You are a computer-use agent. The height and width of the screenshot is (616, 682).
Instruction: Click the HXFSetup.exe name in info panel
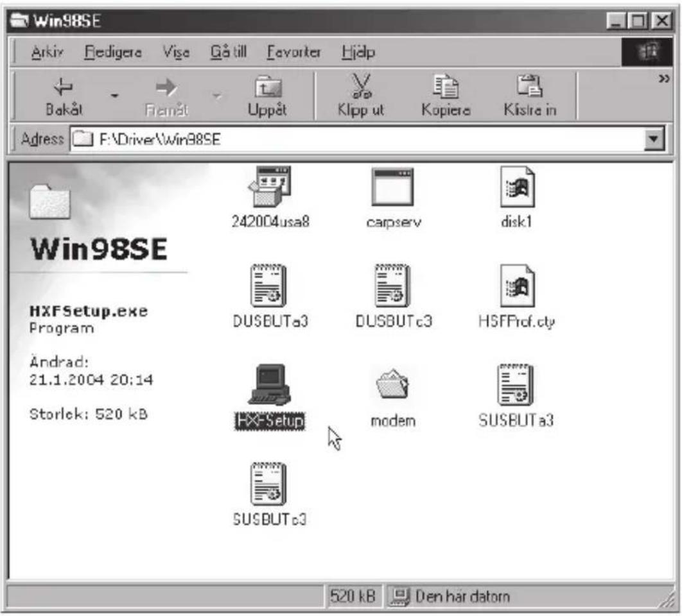click(89, 311)
